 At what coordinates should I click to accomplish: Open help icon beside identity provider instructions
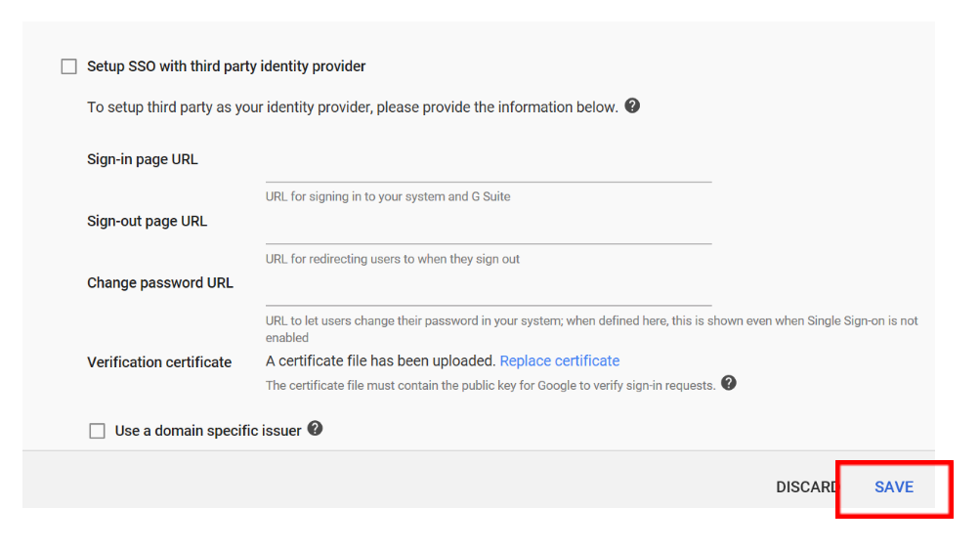632,106
